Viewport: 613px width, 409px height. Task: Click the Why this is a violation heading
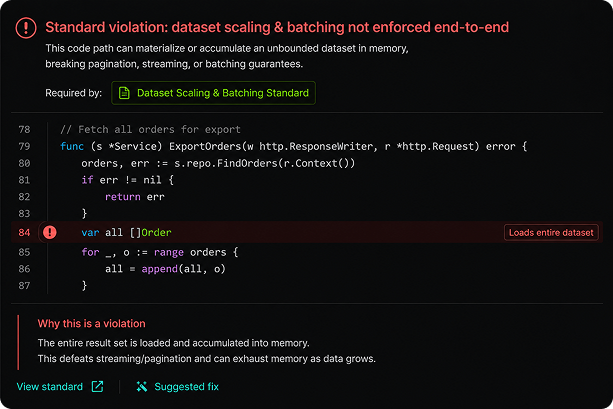[91, 324]
